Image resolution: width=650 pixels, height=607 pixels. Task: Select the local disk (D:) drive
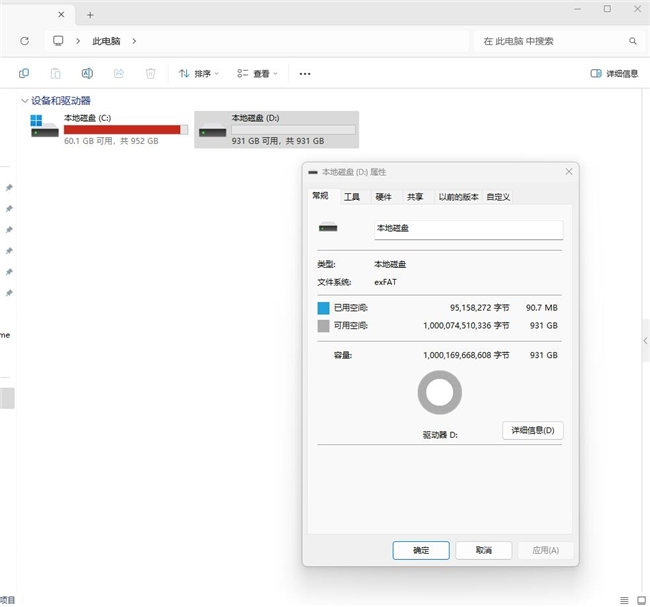(277, 129)
